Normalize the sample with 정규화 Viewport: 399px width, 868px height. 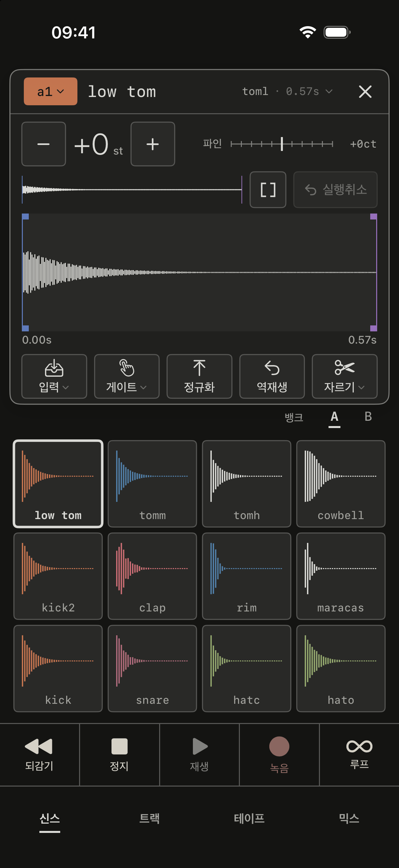[199, 376]
